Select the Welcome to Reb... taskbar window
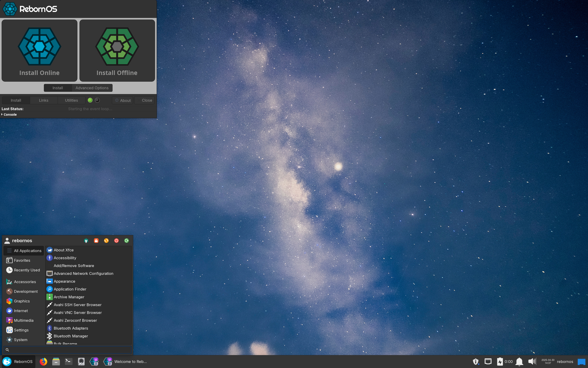 click(x=125, y=361)
